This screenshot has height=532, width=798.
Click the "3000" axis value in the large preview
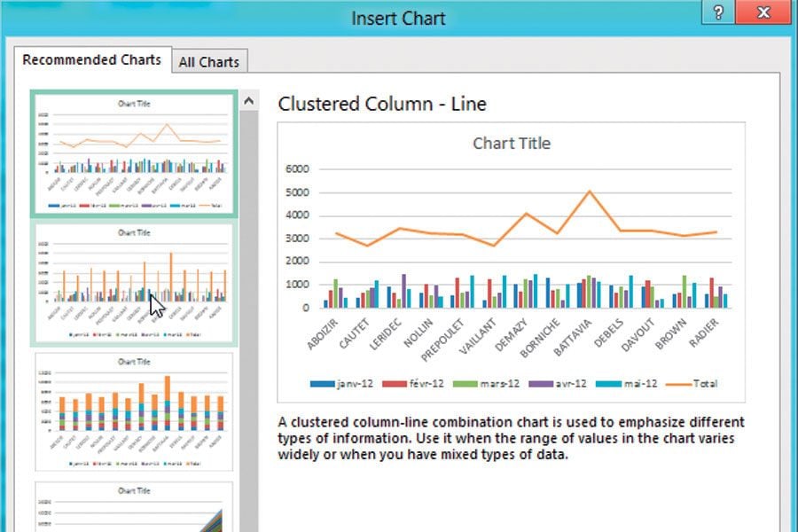point(297,239)
